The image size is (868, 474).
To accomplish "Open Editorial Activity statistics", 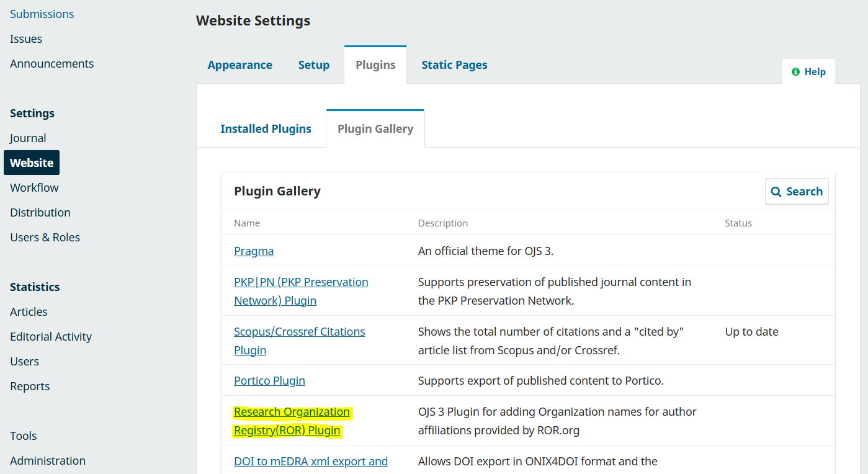I will [51, 336].
